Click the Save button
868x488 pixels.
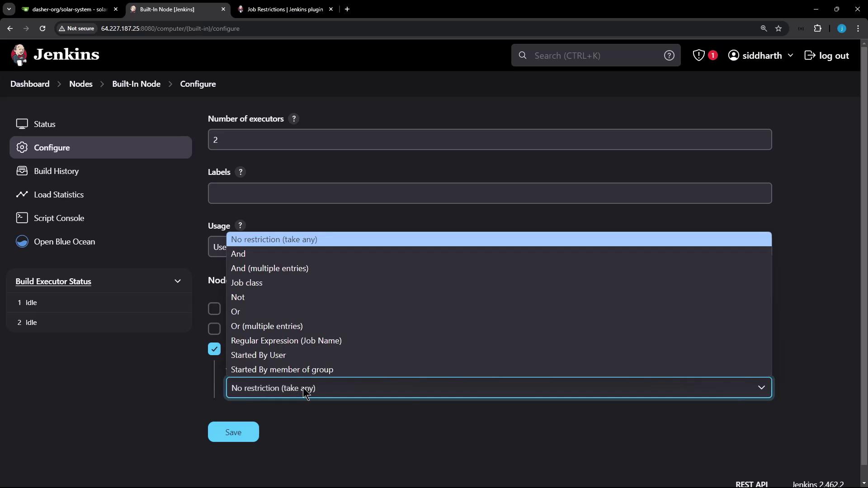click(x=233, y=432)
